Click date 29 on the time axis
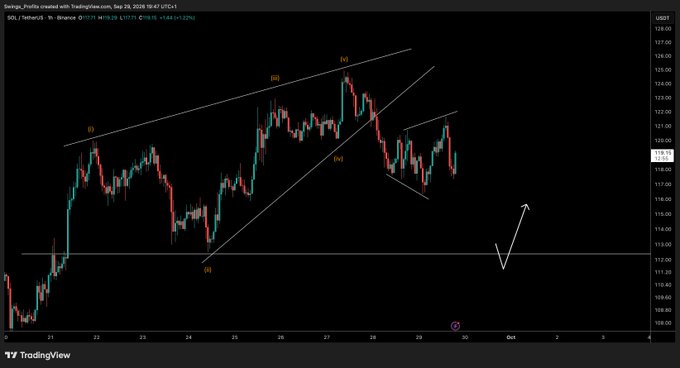This screenshot has width=680, height=368. click(419, 337)
